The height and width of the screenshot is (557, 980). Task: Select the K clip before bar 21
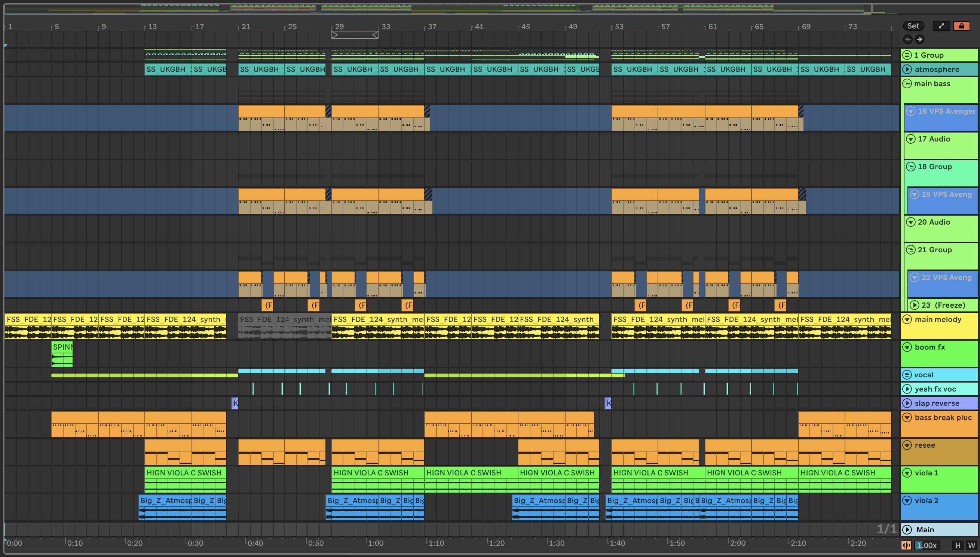click(235, 403)
